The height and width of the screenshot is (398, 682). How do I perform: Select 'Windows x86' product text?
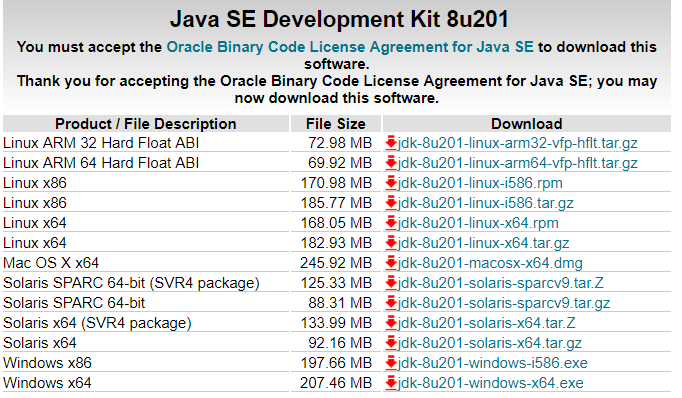point(47,363)
